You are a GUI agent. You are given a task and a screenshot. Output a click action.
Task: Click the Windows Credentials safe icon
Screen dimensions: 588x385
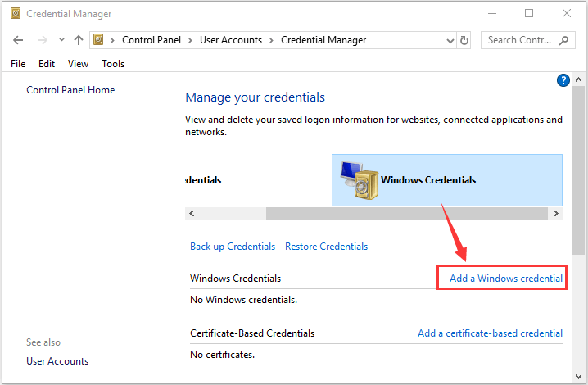[360, 180]
